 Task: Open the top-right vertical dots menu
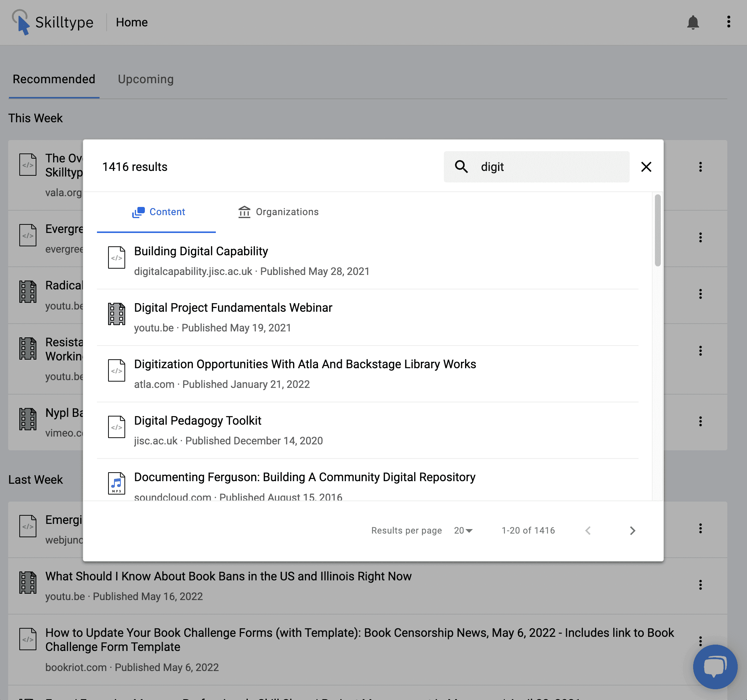point(728,22)
